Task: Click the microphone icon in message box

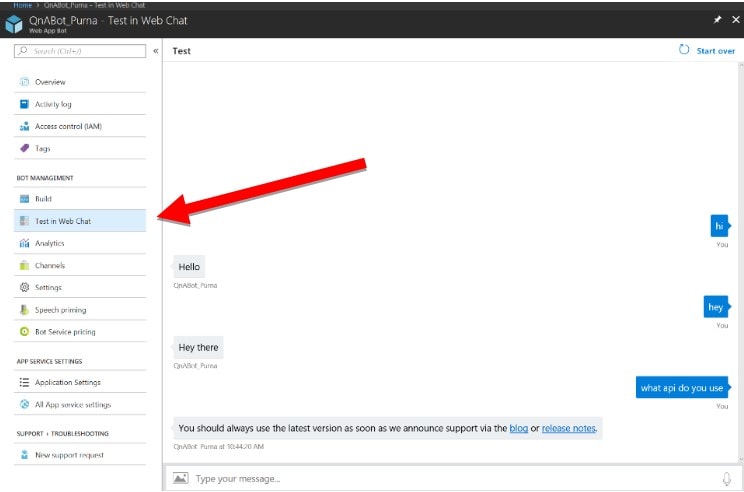Action: (x=726, y=479)
